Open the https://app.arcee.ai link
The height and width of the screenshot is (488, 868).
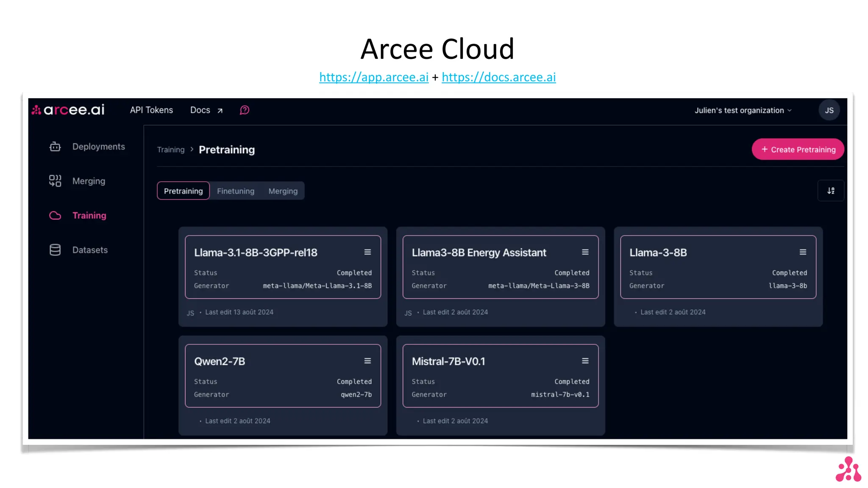tap(374, 77)
